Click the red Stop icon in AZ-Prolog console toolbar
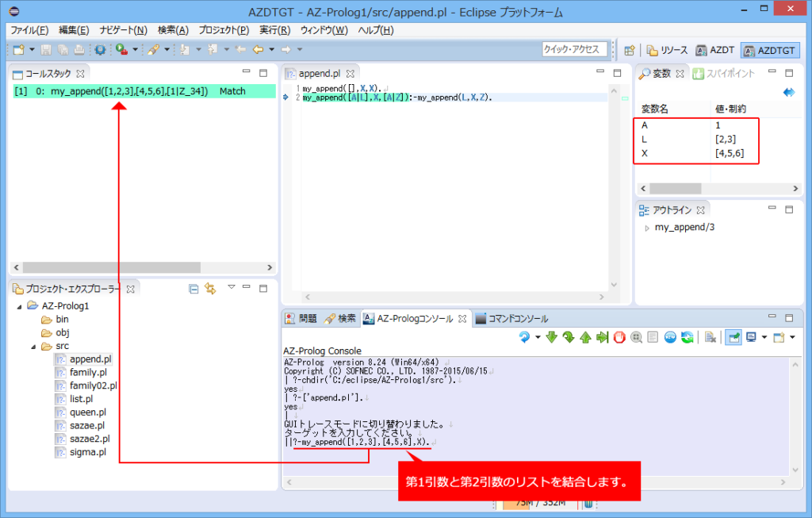This screenshot has width=812, height=518. [x=619, y=337]
